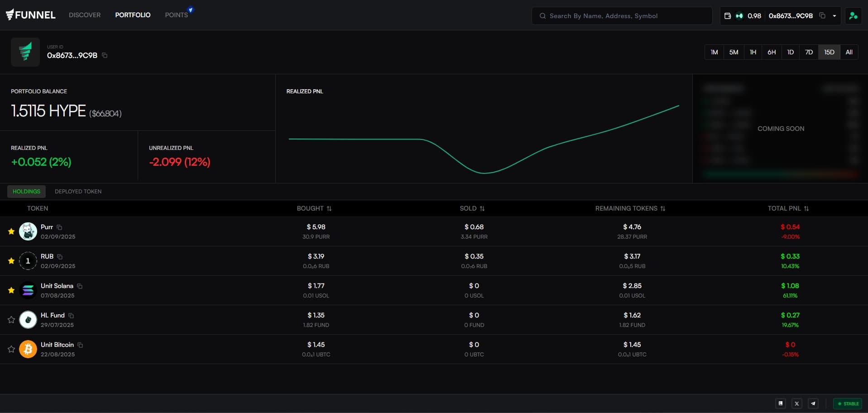The image size is (868, 413).
Task: Open the Discover page
Action: 85,15
